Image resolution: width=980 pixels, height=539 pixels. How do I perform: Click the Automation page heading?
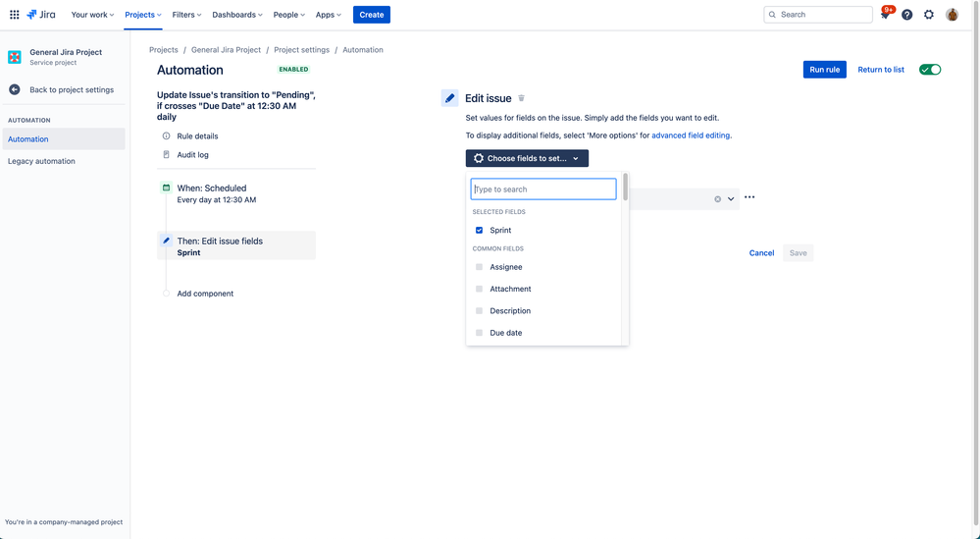pos(190,70)
